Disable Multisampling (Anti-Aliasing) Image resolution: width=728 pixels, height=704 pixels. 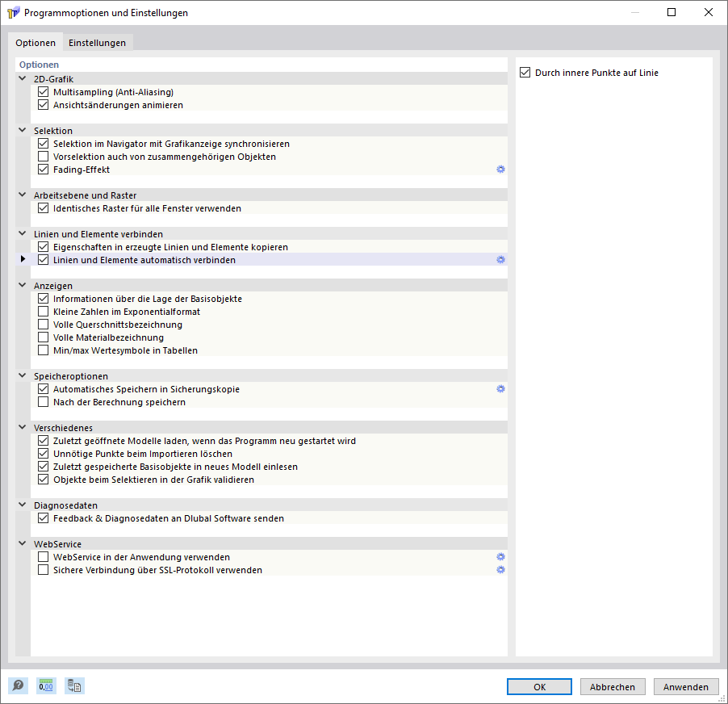[43, 91]
